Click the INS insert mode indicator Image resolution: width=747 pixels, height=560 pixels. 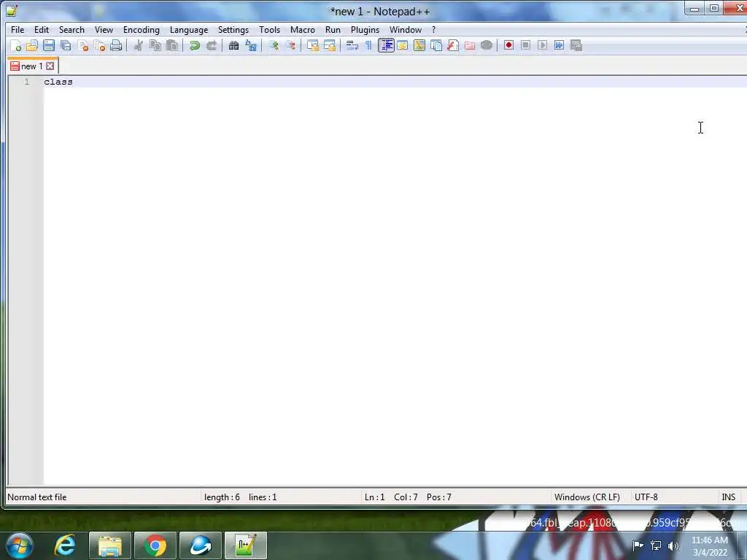[x=729, y=497]
